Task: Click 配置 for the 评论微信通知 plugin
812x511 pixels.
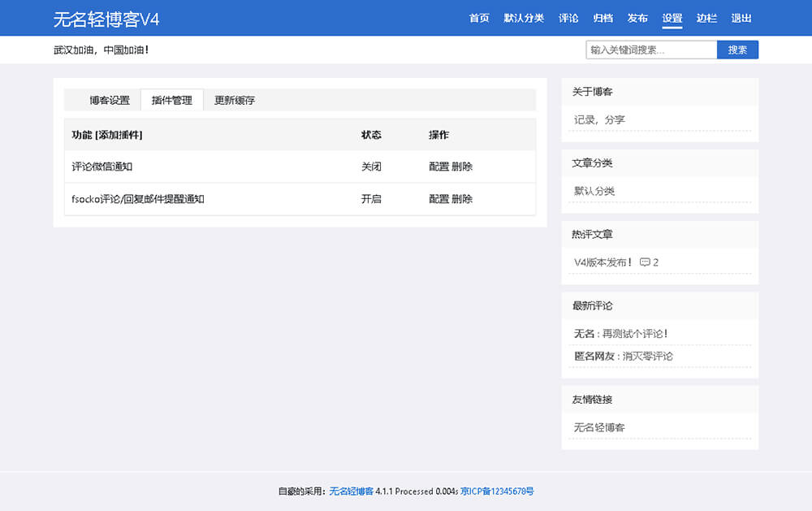Action: (x=438, y=167)
